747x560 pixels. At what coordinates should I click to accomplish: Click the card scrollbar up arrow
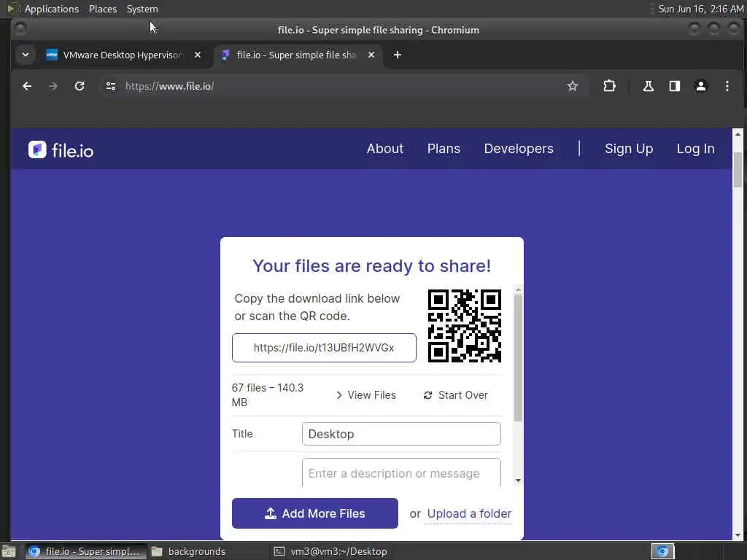click(518, 289)
